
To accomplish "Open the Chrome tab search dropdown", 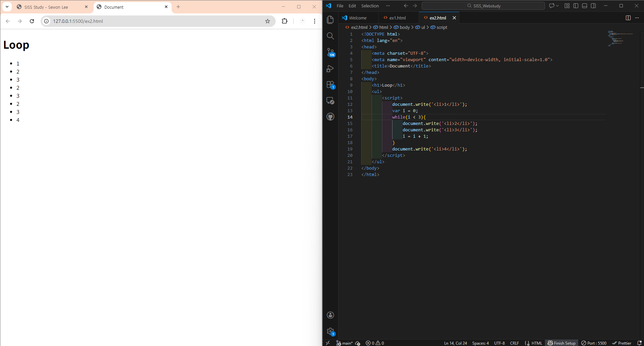I will point(7,7).
